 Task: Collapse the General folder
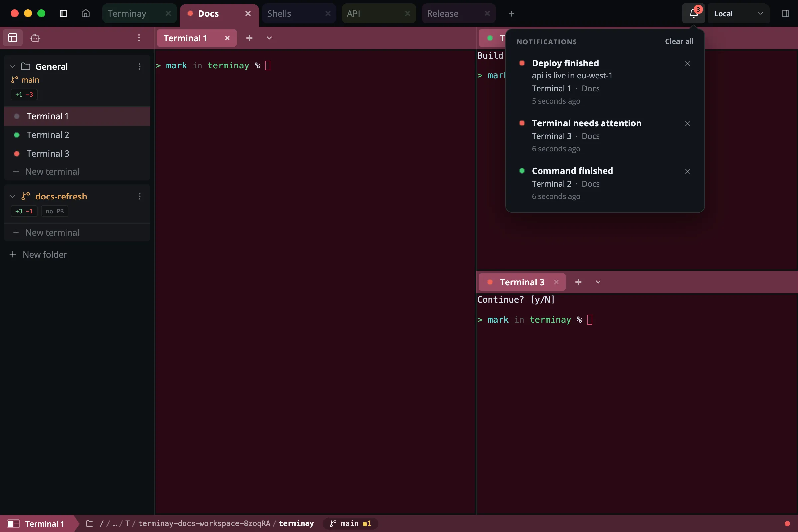pos(12,66)
